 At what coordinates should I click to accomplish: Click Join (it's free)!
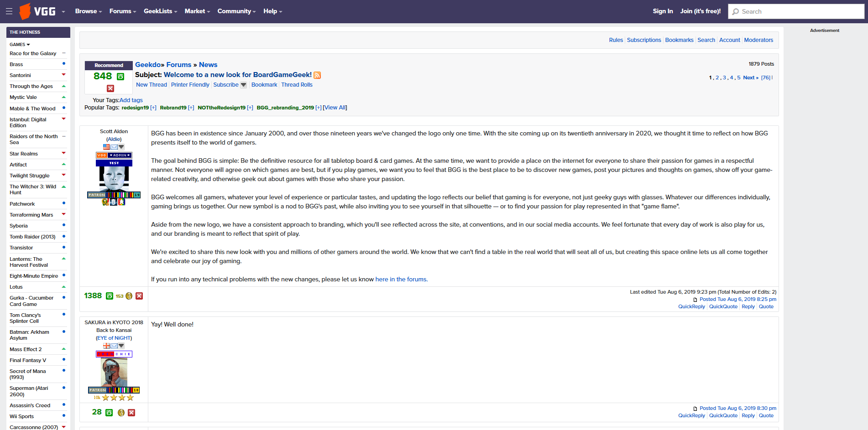pyautogui.click(x=701, y=11)
